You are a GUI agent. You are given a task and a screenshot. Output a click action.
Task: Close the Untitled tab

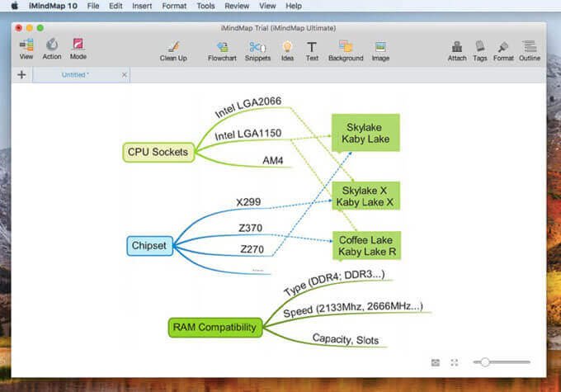pos(124,74)
